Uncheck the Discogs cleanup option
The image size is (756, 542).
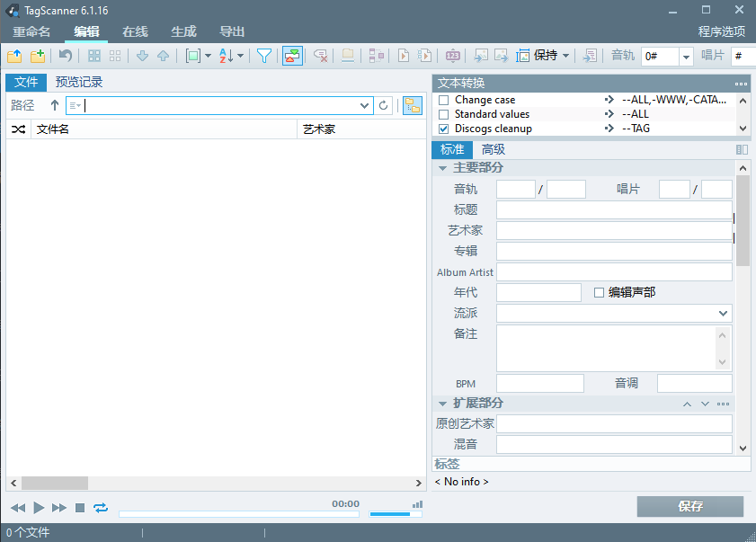click(x=441, y=128)
